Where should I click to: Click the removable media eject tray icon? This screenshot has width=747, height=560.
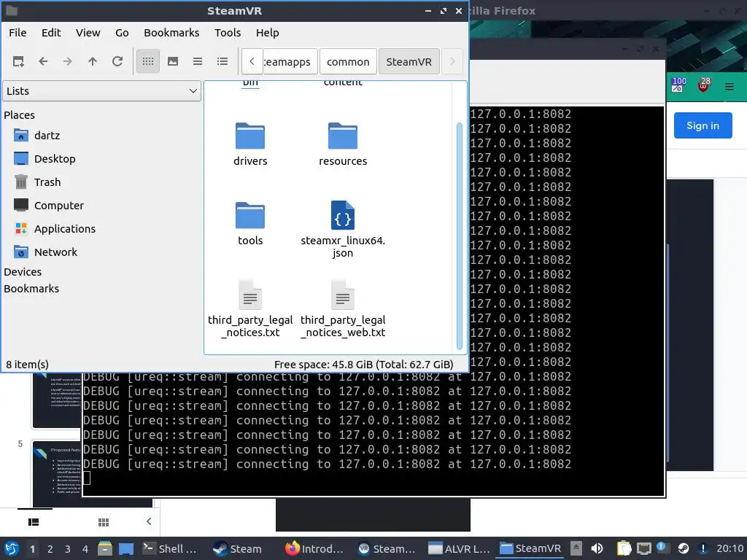point(576,548)
